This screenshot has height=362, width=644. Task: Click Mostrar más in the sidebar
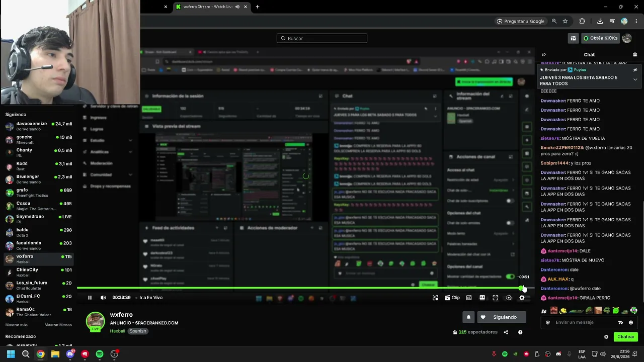[17, 325]
